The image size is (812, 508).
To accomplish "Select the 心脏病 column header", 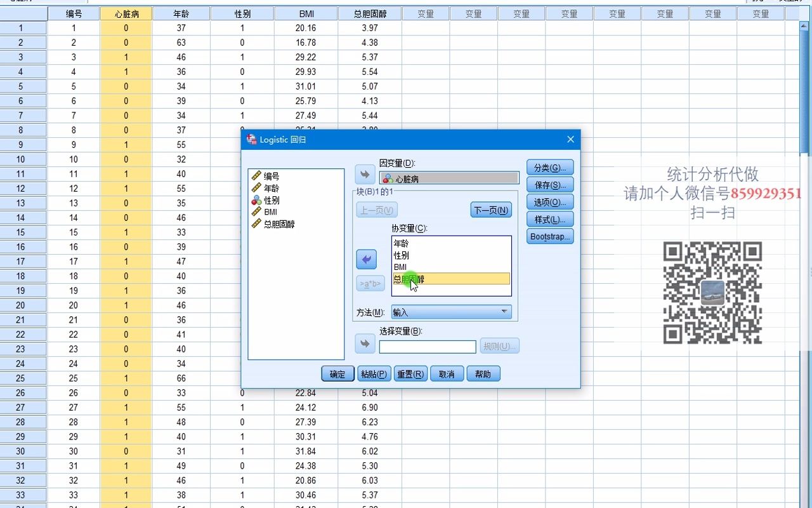I will 126,13.
